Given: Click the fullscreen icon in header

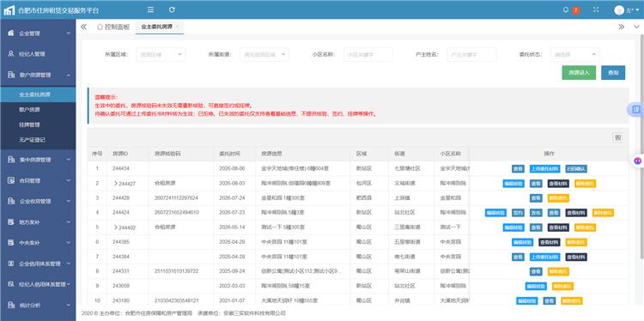Looking at the screenshot, I should [596, 9].
